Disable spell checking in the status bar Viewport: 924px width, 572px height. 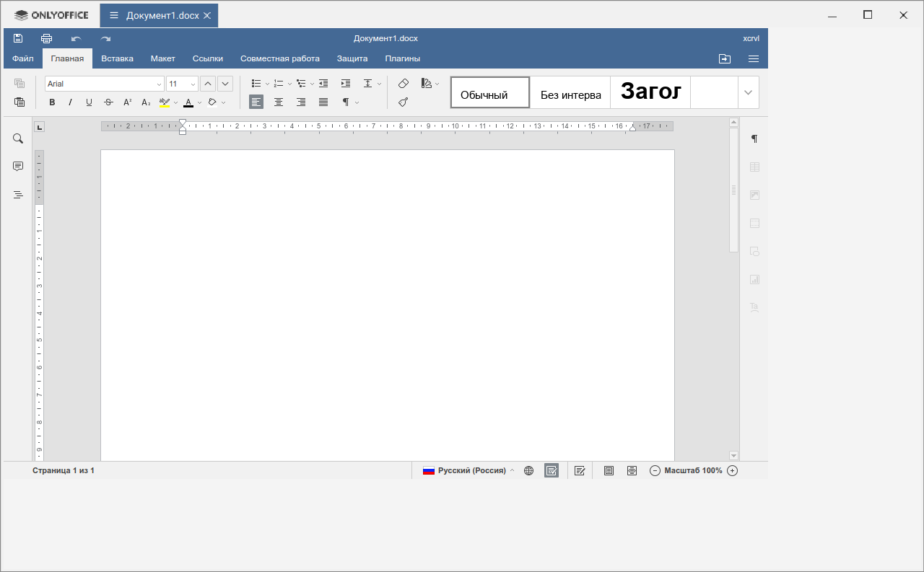(x=552, y=470)
